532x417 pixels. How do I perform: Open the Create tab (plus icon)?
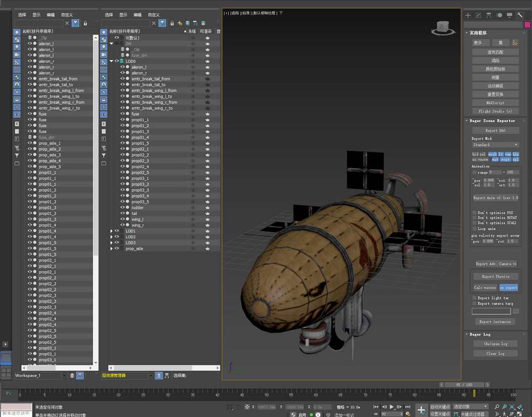468,15
